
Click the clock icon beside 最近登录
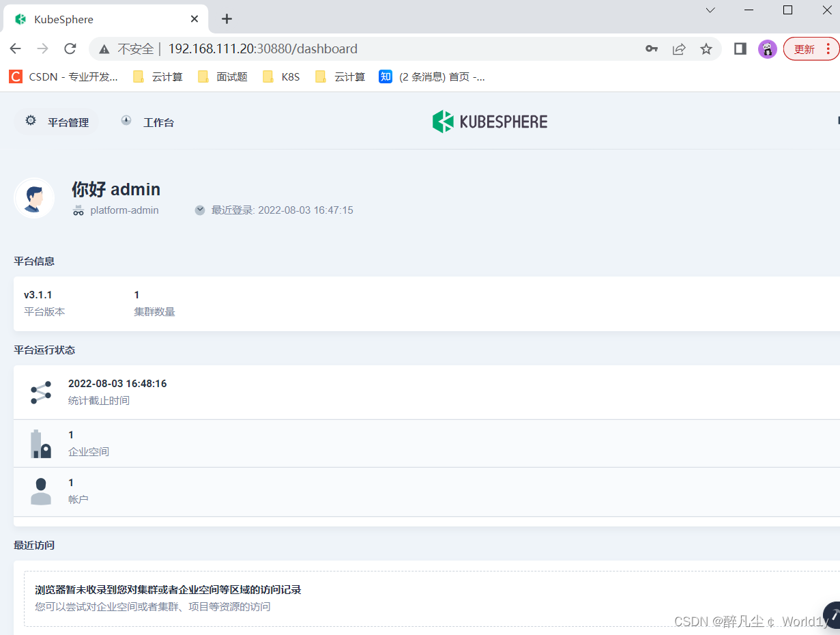point(200,210)
